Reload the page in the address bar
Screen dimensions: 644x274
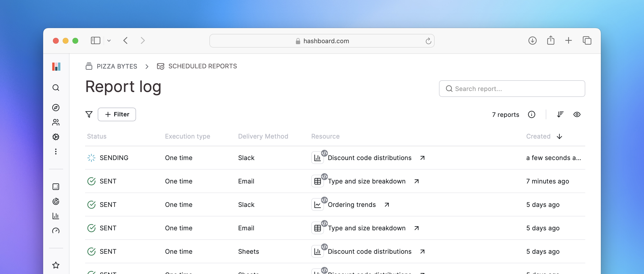point(428,41)
